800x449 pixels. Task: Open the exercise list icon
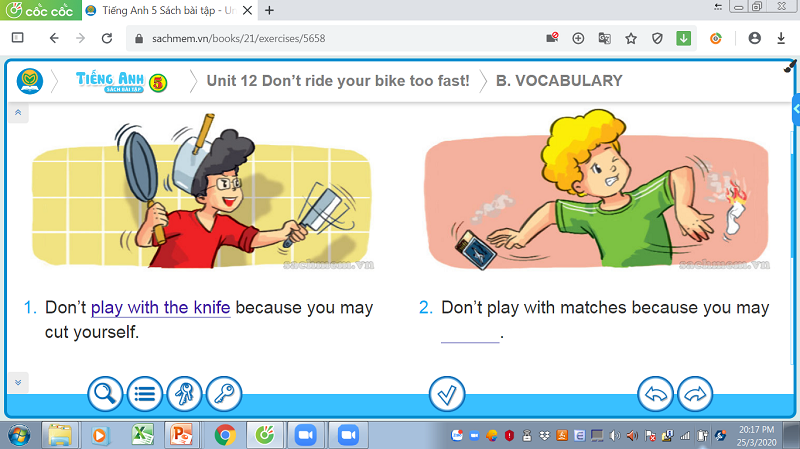144,394
